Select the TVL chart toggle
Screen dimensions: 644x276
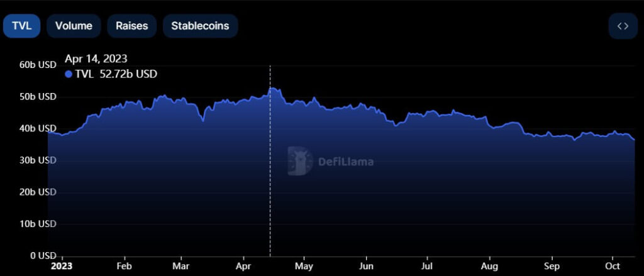coord(21,26)
